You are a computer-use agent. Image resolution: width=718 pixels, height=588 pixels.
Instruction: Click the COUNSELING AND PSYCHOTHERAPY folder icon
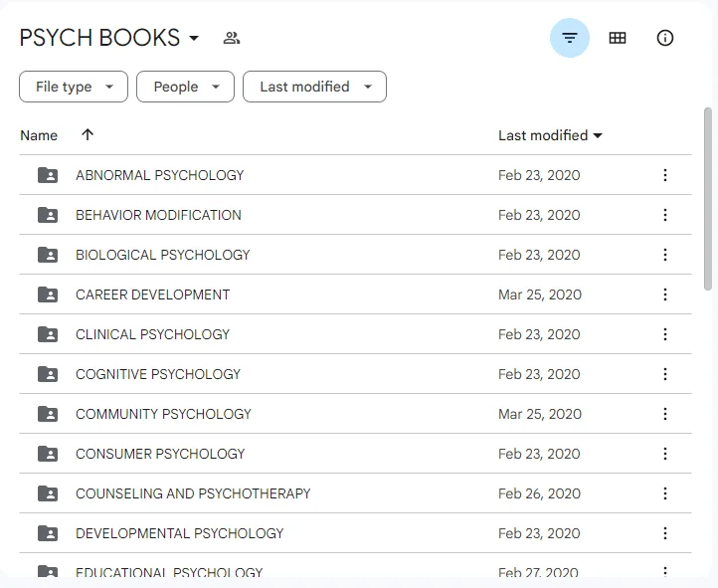click(48, 493)
